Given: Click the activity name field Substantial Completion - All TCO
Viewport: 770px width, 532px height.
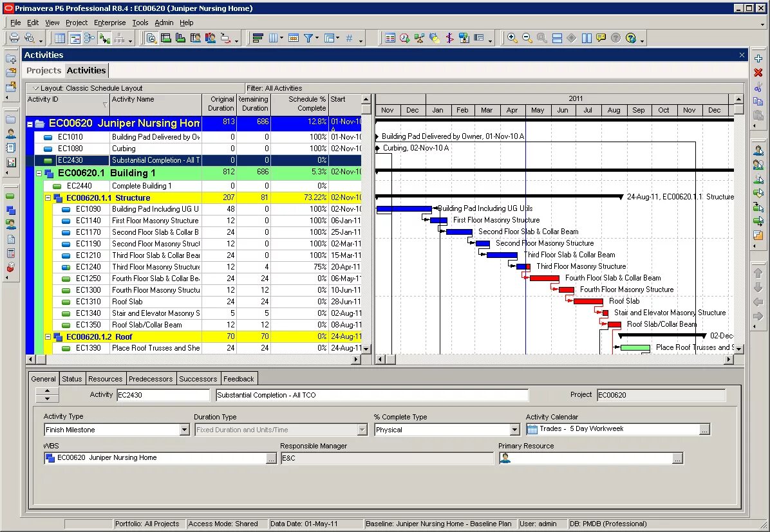Looking at the screenshot, I should tap(372, 395).
